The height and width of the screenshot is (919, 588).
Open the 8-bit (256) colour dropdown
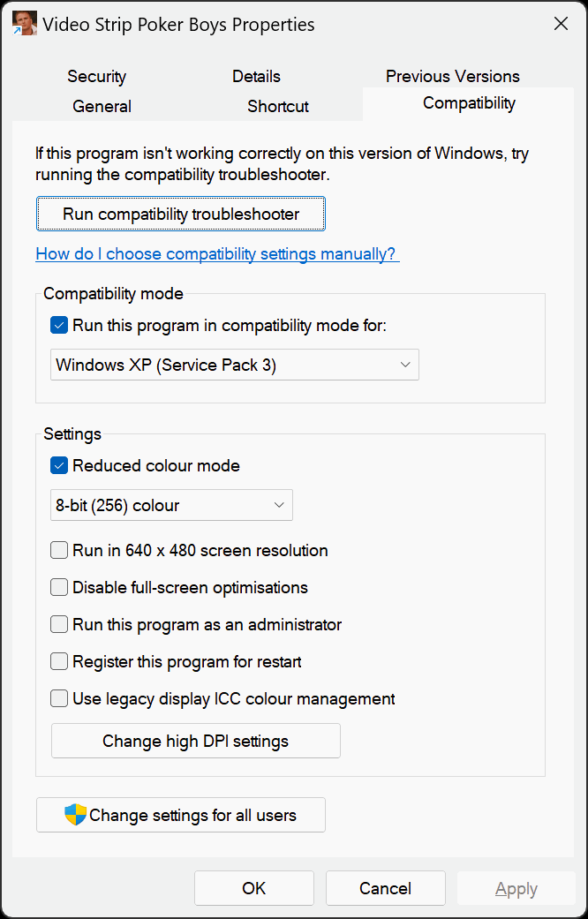(x=171, y=505)
